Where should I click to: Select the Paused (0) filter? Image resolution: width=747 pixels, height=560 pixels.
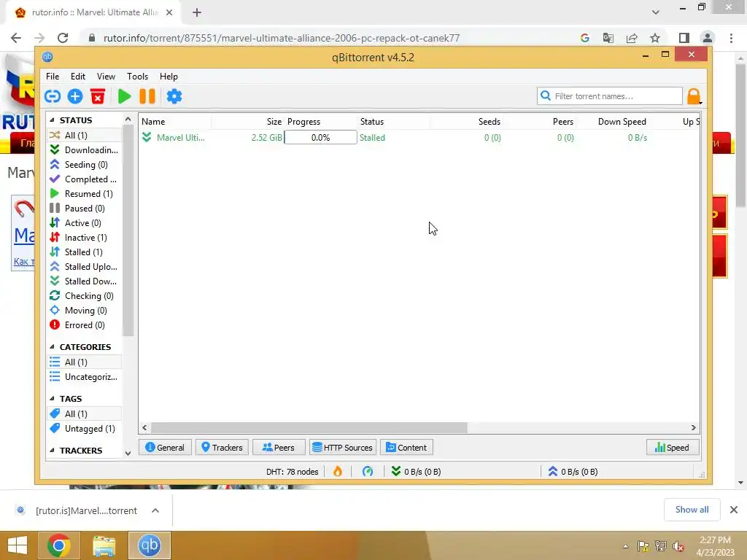click(85, 209)
